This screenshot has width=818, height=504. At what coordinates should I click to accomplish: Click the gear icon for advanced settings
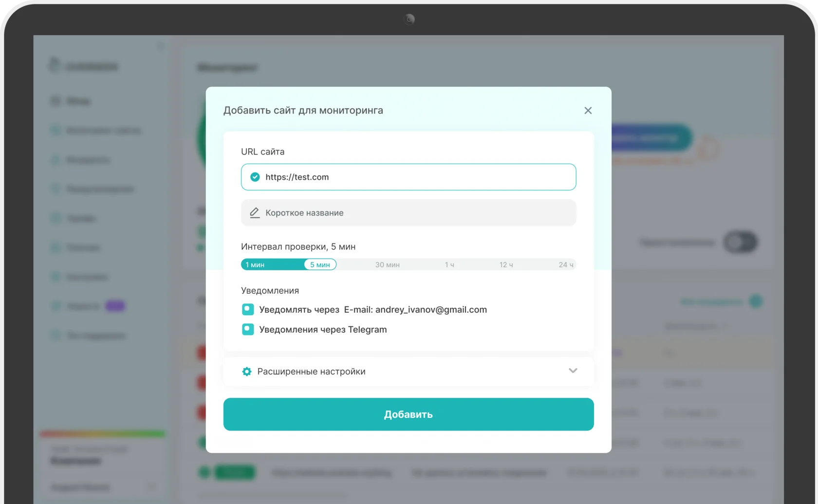[x=247, y=372]
